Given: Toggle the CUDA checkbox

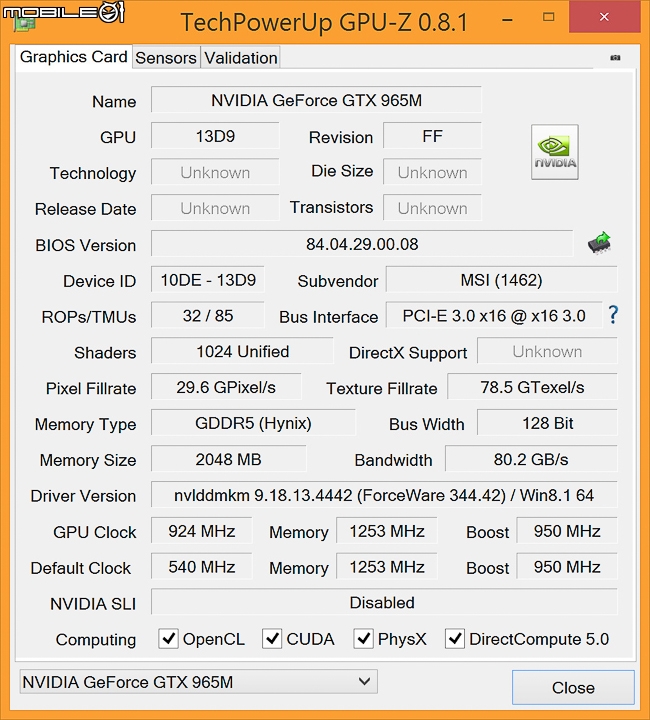Looking at the screenshot, I should coord(272,638).
